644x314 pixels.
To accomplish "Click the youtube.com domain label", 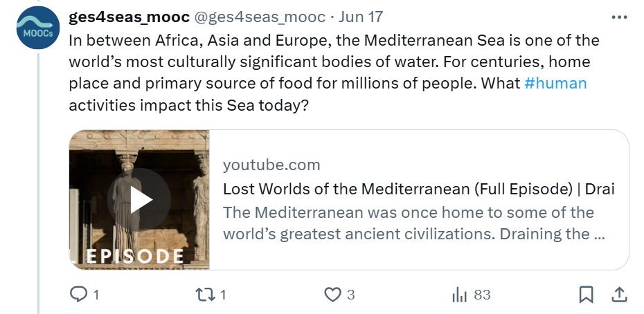I will tap(271, 165).
